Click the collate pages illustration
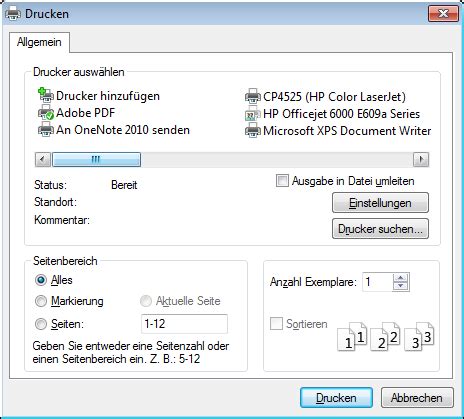This screenshot has height=419, width=464. 386,336
